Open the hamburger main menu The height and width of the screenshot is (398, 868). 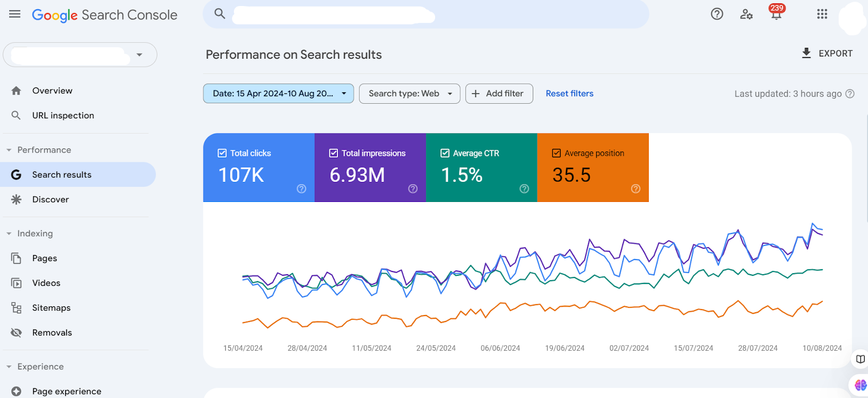[x=15, y=14]
